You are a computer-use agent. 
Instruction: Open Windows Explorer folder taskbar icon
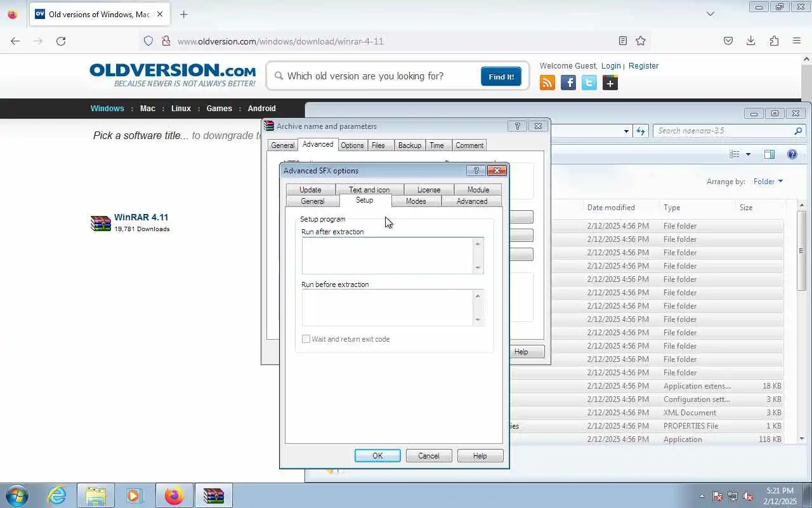[95, 495]
